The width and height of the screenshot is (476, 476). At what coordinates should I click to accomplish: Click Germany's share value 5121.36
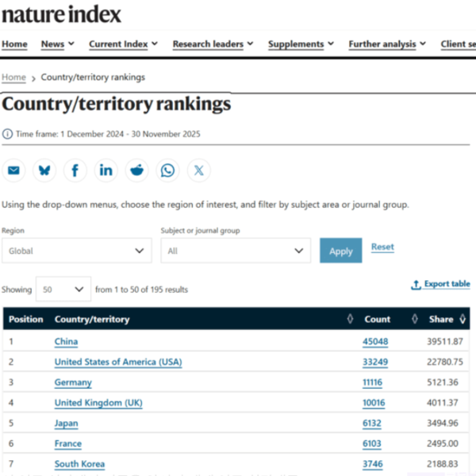tap(443, 382)
